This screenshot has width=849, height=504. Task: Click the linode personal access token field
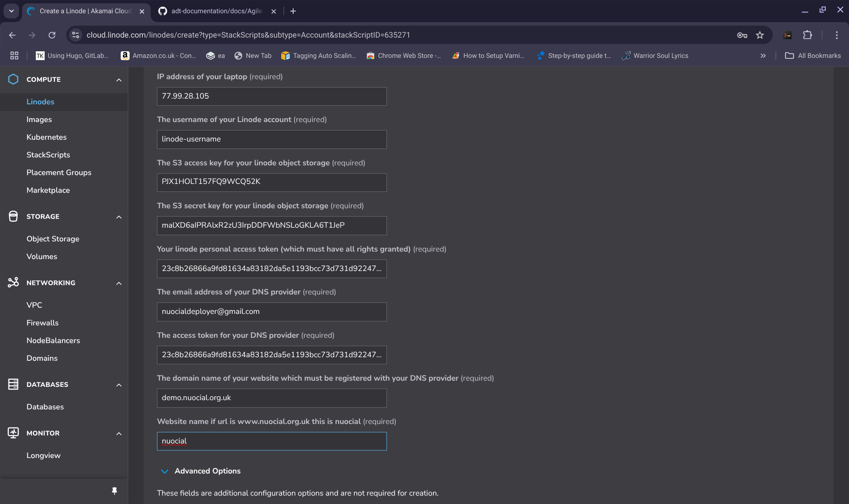(272, 269)
